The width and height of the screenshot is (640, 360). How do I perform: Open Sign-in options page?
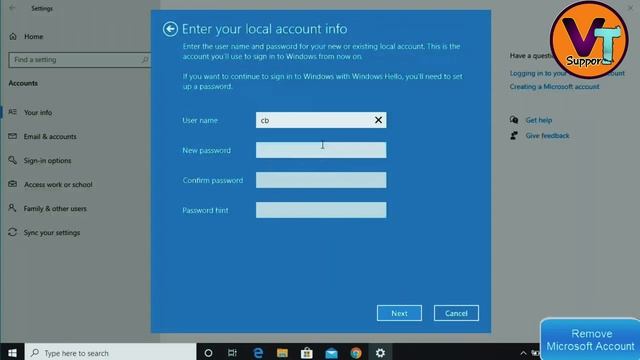pos(47,160)
